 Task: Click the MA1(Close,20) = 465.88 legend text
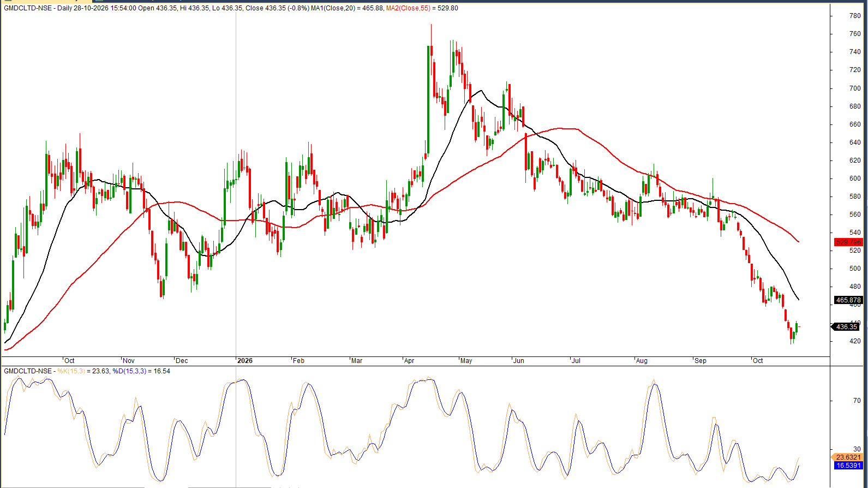tap(347, 8)
